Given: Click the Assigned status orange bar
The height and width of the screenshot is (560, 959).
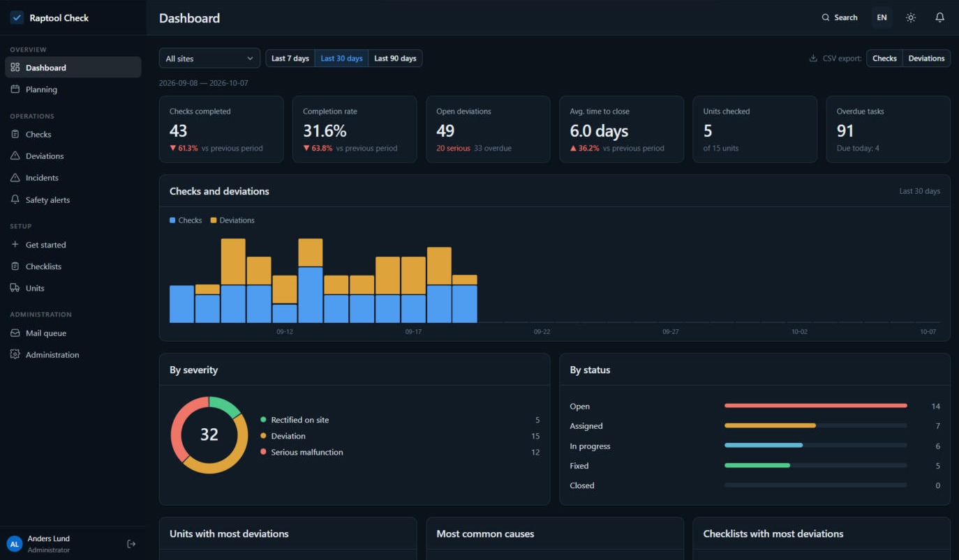Looking at the screenshot, I should 770,425.
